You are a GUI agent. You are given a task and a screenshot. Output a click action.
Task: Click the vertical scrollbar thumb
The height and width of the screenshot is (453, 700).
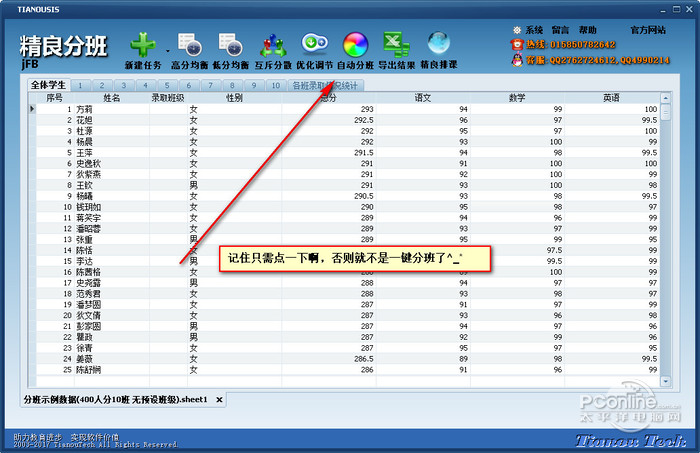666,112
